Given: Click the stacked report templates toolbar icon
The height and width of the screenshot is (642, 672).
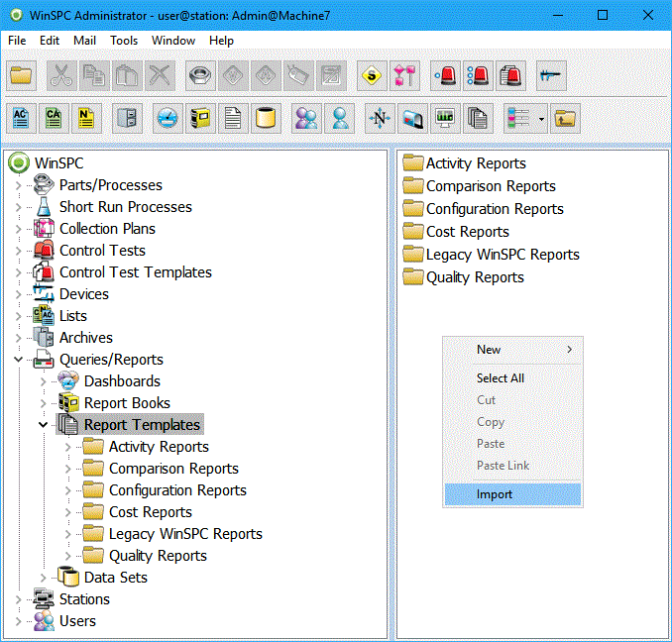Looking at the screenshot, I should [478, 118].
